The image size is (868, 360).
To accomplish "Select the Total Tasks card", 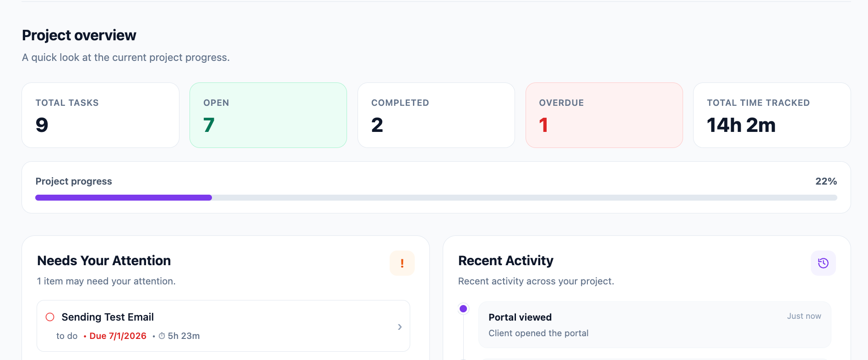I will click(100, 115).
